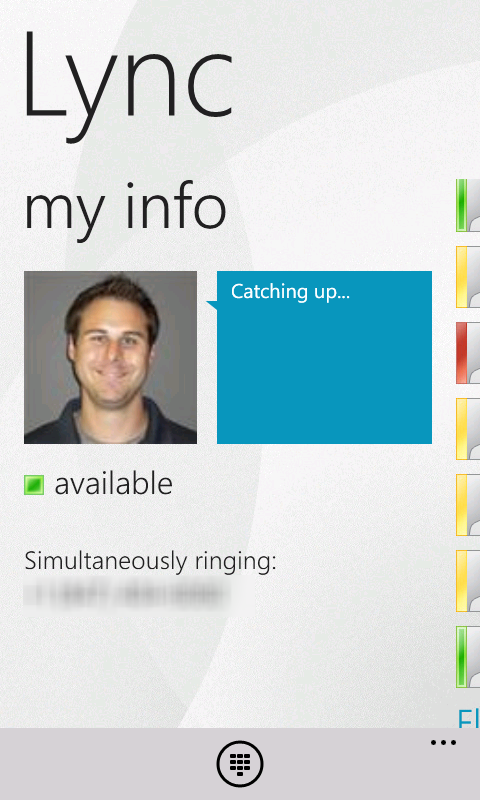Change the 'available' status text
Screen dimensions: 480x800
coord(113,484)
